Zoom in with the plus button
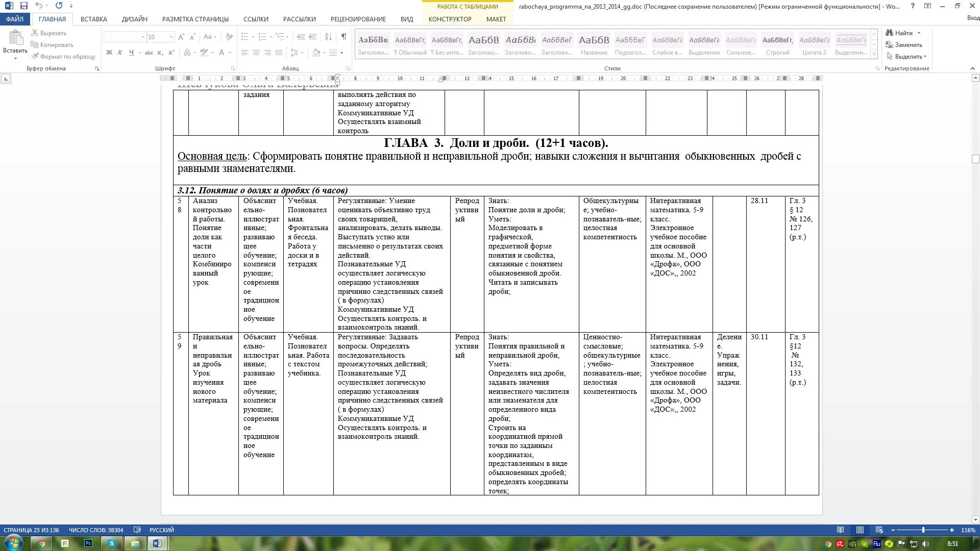This screenshot has width=980, height=551. click(952, 530)
